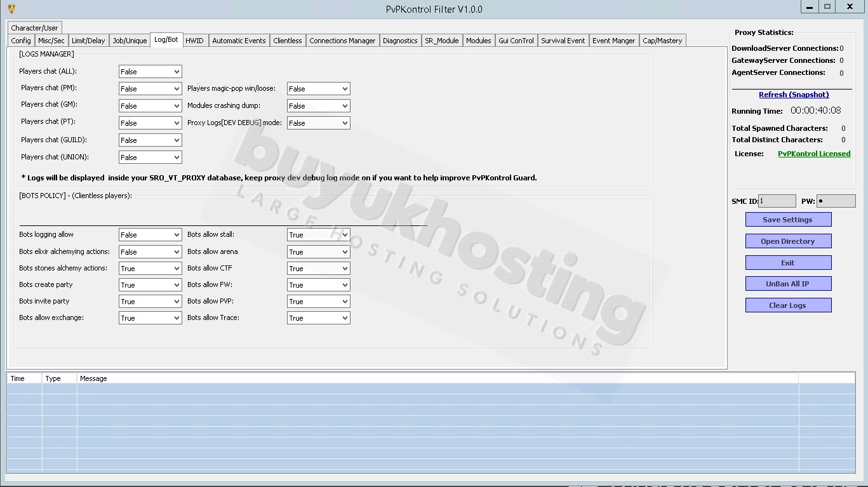Switch to the Cap/Mastery tab

coord(662,41)
